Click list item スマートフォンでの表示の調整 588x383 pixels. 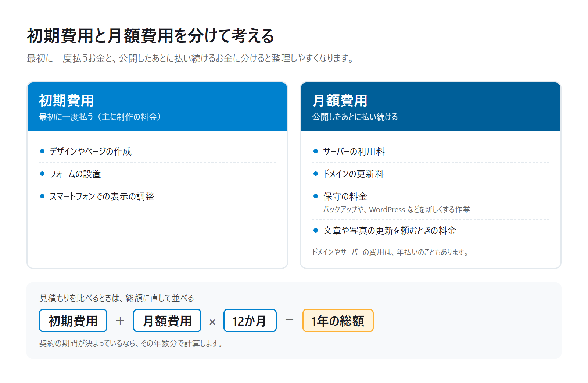[x=102, y=196]
